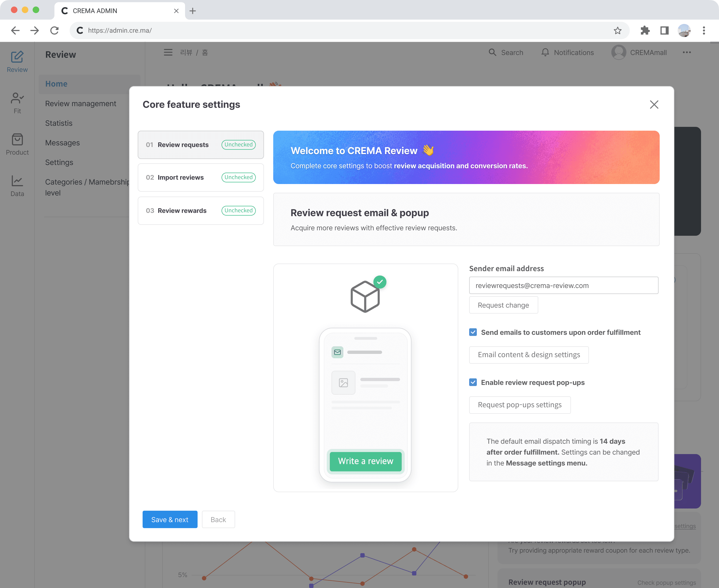Image resolution: width=719 pixels, height=588 pixels.
Task: Click Write a review preview button
Action: pyautogui.click(x=366, y=461)
